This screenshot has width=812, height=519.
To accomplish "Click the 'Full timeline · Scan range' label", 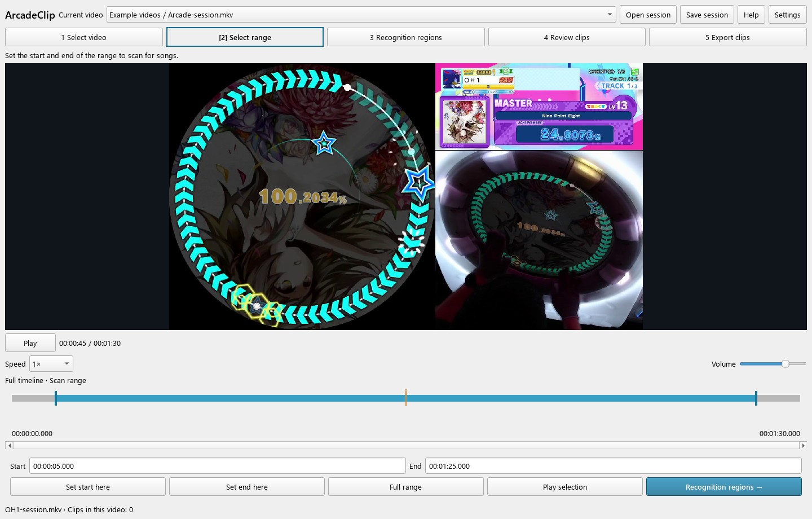I will tap(46, 381).
